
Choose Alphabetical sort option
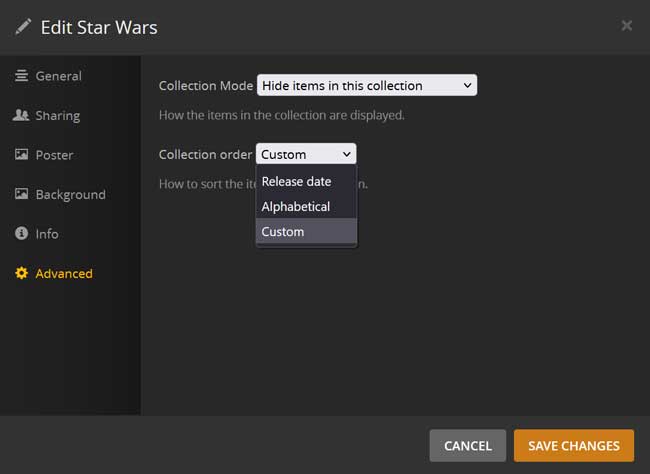[x=306, y=207]
